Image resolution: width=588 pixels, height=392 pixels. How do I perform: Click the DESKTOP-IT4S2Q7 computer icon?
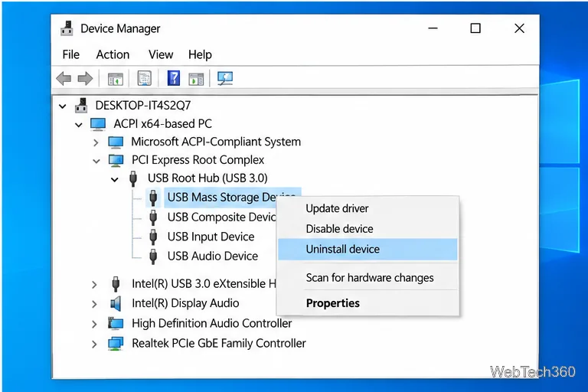81,106
